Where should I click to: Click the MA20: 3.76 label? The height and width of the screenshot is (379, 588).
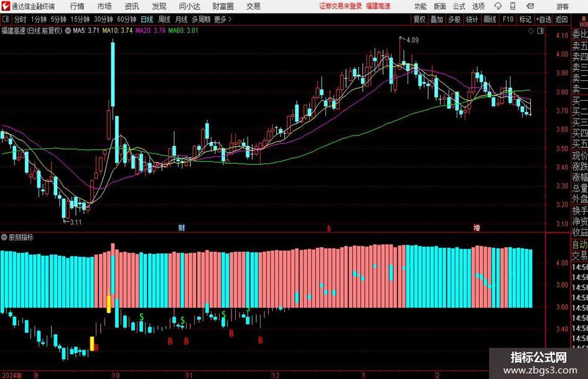151,30
